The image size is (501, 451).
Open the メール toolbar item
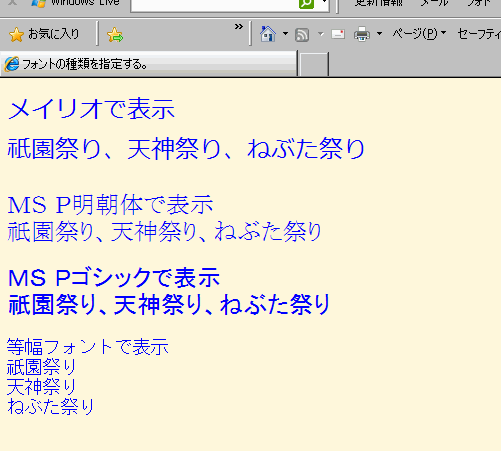[x=434, y=3]
